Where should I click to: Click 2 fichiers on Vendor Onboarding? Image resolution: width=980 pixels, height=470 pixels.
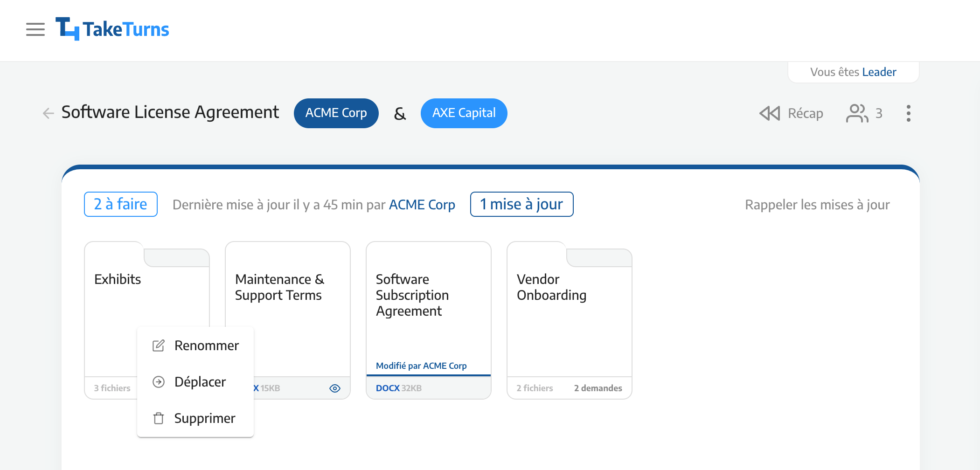point(535,388)
